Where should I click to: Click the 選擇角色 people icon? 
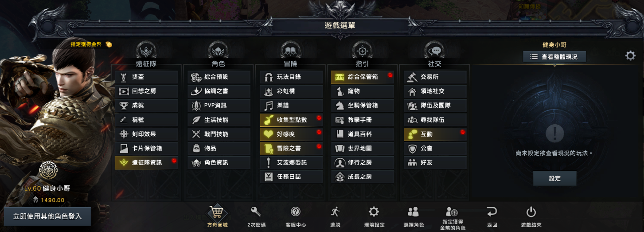413,212
